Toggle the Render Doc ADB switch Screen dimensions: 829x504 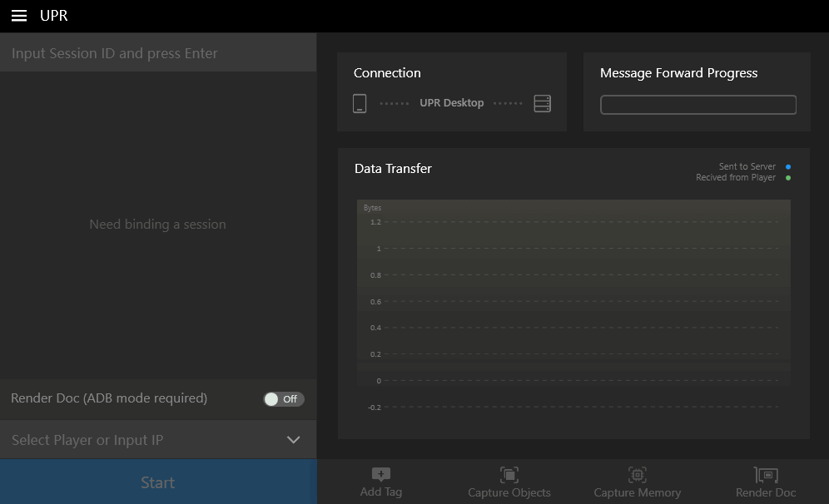coord(284,399)
